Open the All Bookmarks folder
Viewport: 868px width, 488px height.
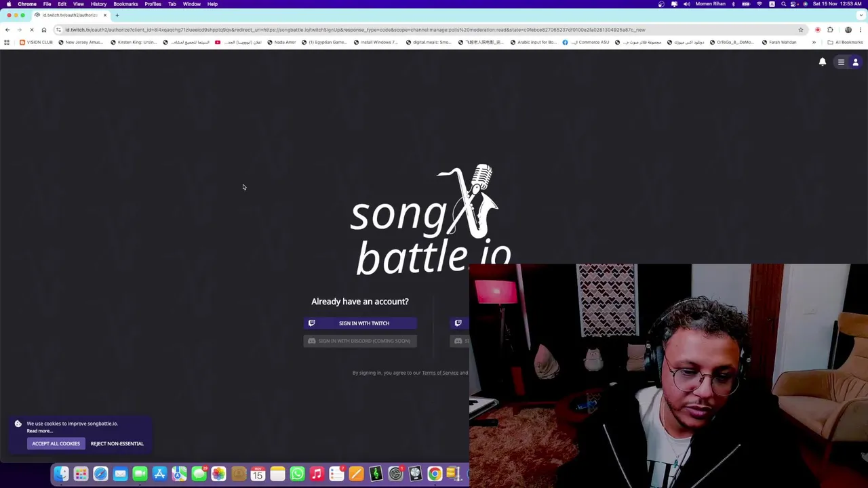[x=845, y=42]
